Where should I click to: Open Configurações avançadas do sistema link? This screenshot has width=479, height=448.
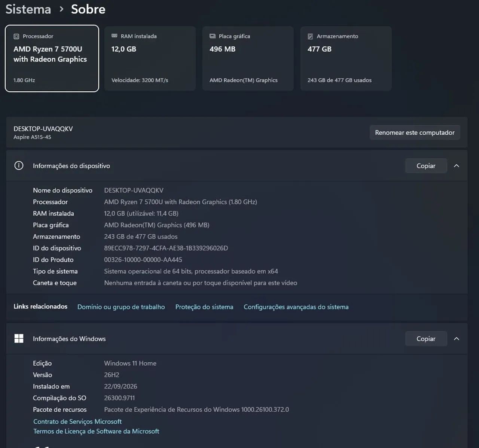coord(296,307)
